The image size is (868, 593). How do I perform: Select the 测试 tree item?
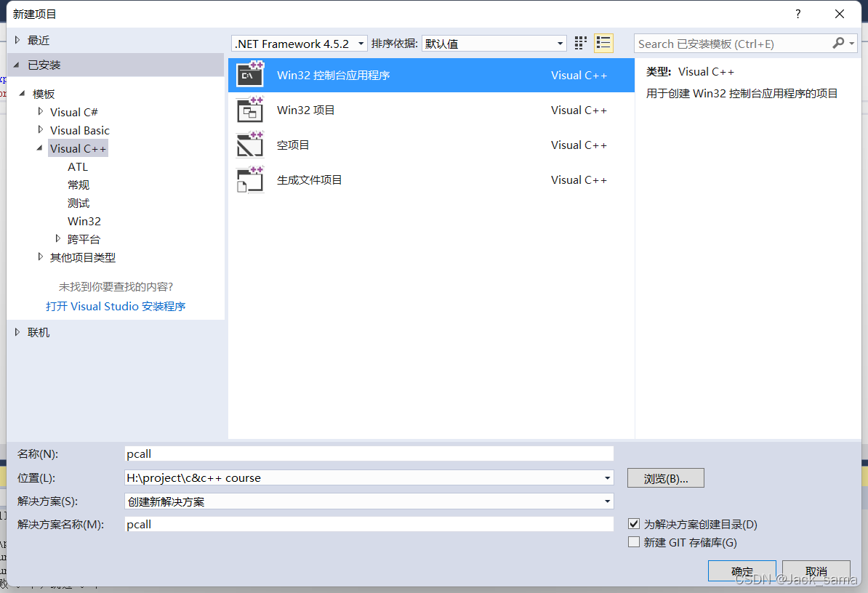point(79,203)
